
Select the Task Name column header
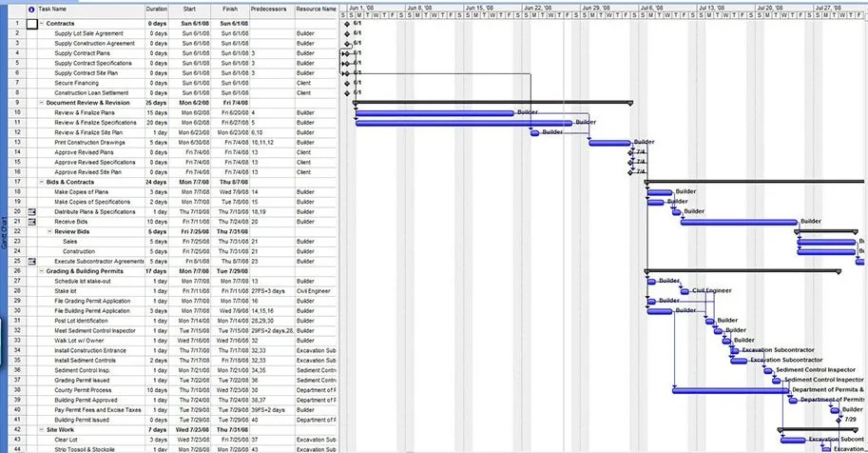click(x=90, y=10)
